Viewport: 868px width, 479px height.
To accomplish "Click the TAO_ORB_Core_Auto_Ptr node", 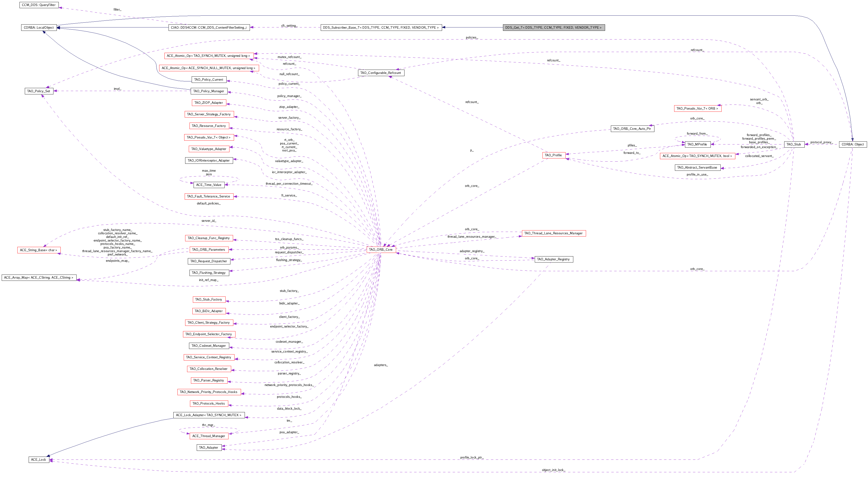I will point(632,129).
